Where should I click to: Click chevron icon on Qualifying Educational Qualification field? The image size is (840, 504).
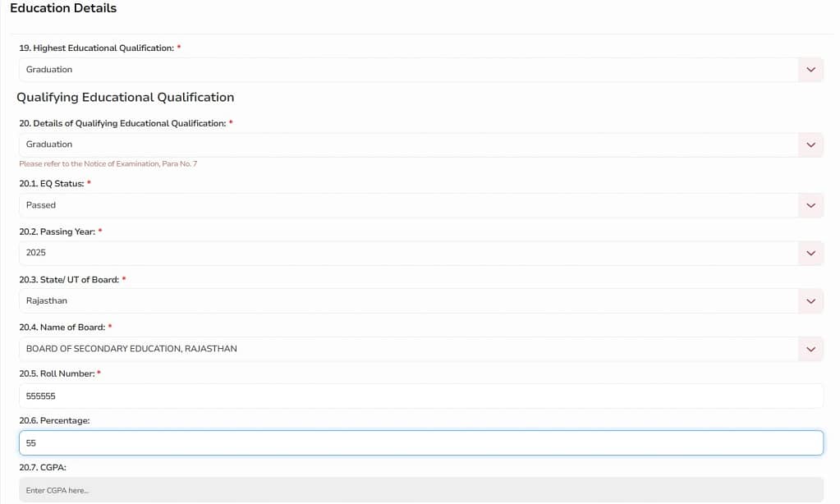tap(810, 144)
